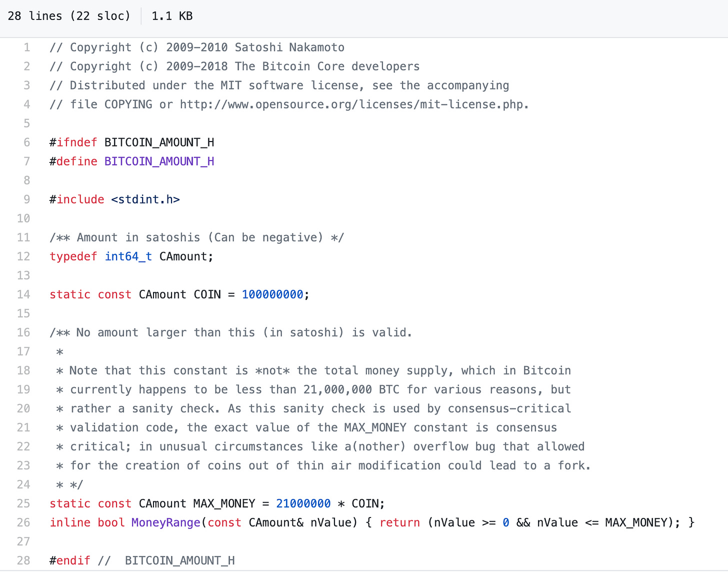The width and height of the screenshot is (728, 572).
Task: Click line number 6 in the gutter
Action: [26, 142]
